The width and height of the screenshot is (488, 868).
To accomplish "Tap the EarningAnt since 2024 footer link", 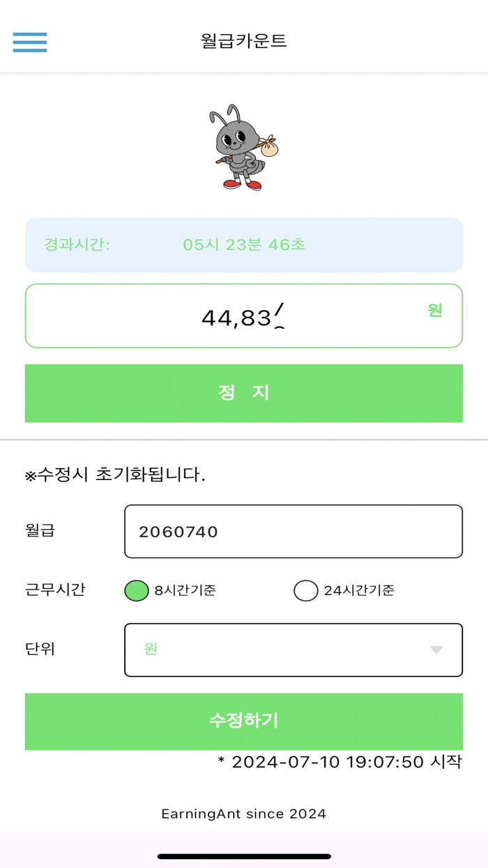I will coord(244,813).
